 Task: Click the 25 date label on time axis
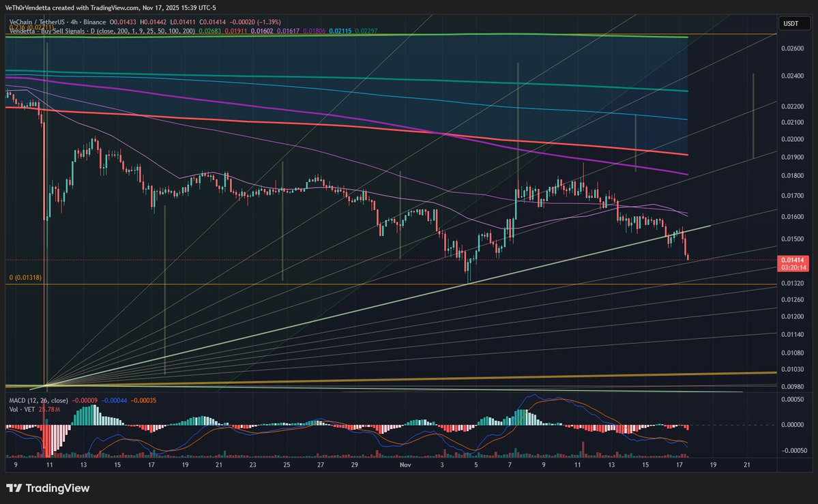tap(287, 465)
